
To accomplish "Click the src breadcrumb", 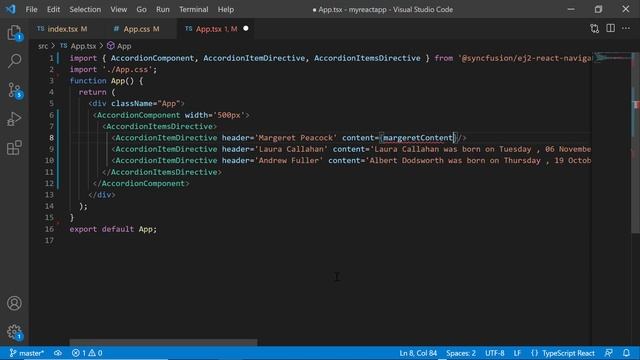I will tap(43, 46).
